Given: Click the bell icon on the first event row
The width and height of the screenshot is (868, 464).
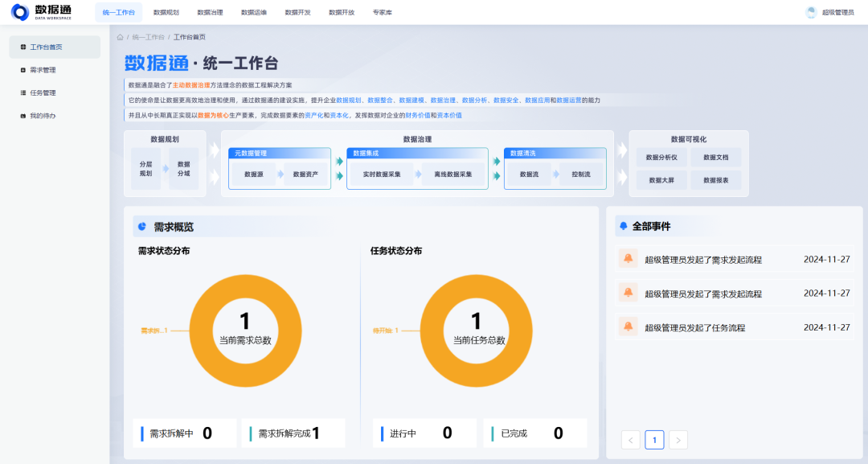Looking at the screenshot, I should pyautogui.click(x=629, y=259).
